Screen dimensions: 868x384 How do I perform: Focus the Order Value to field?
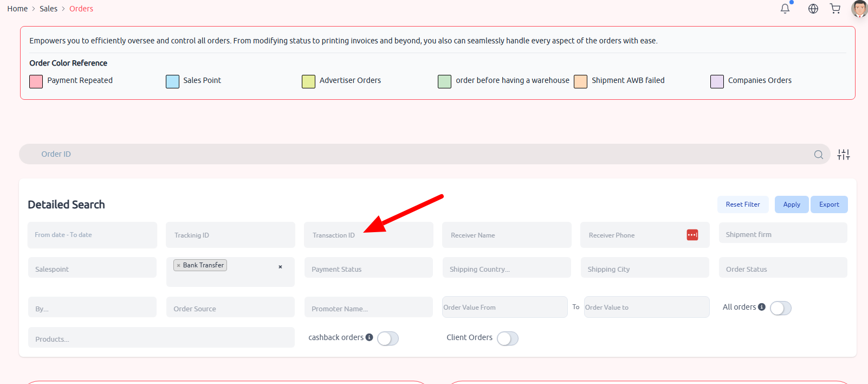(x=647, y=307)
